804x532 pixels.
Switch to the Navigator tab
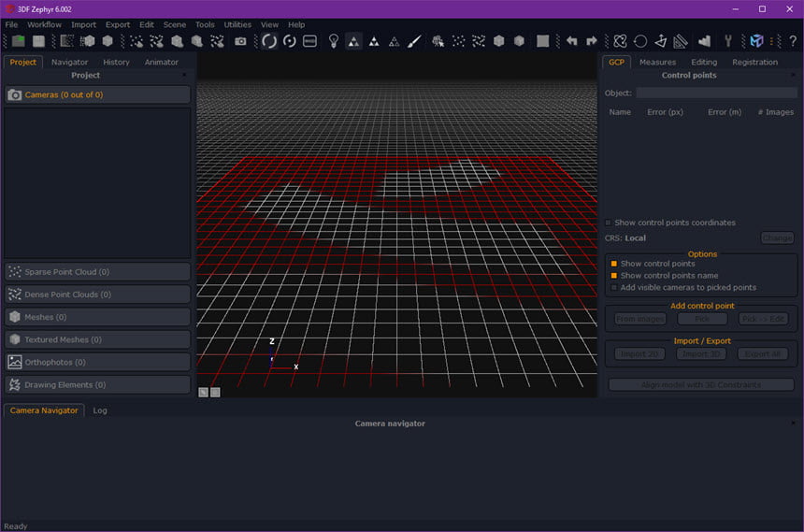[x=70, y=62]
